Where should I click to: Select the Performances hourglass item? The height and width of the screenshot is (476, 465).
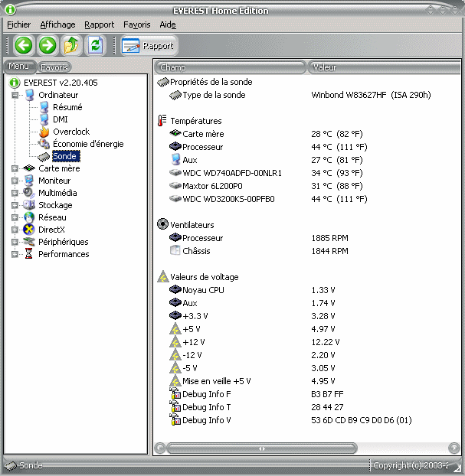pos(29,254)
